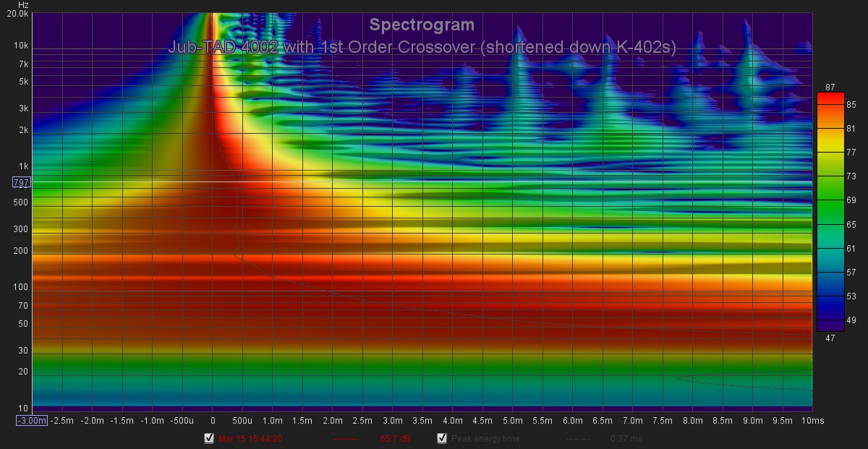This screenshot has height=449, width=868.
Task: Click the 10ms time axis label
Action: [x=812, y=420]
